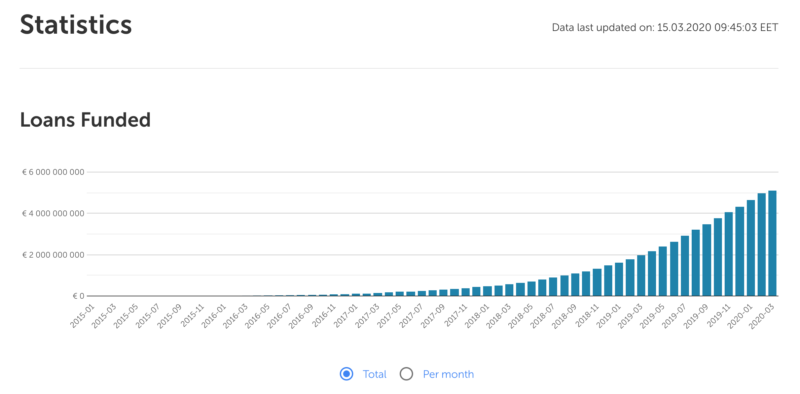
Task: Select the Per month radio button
Action: click(406, 374)
